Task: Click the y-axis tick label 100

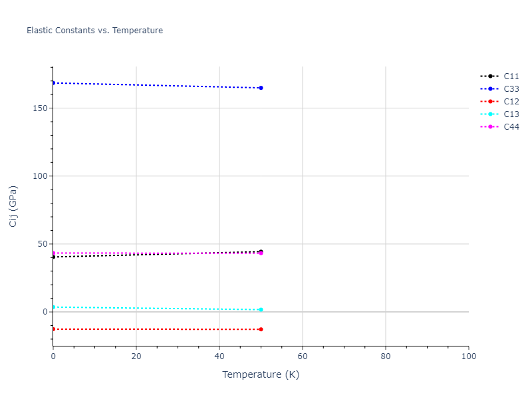Action: pos(40,176)
